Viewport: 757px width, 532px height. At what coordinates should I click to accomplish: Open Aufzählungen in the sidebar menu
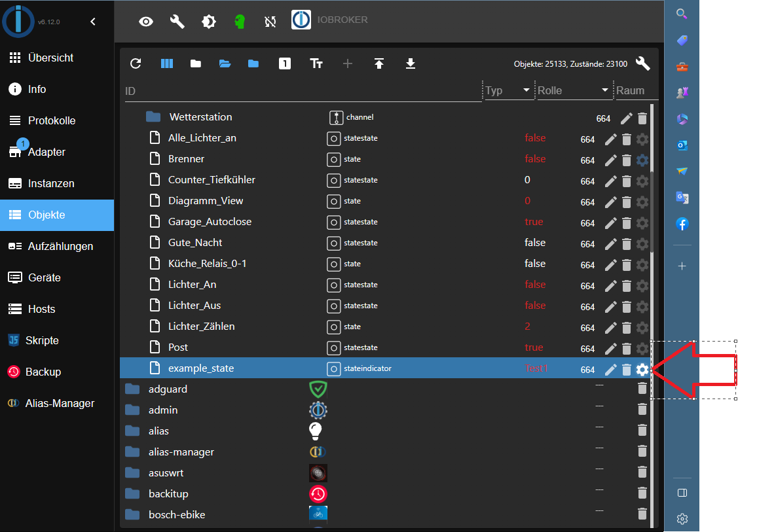pyautogui.click(x=60, y=246)
